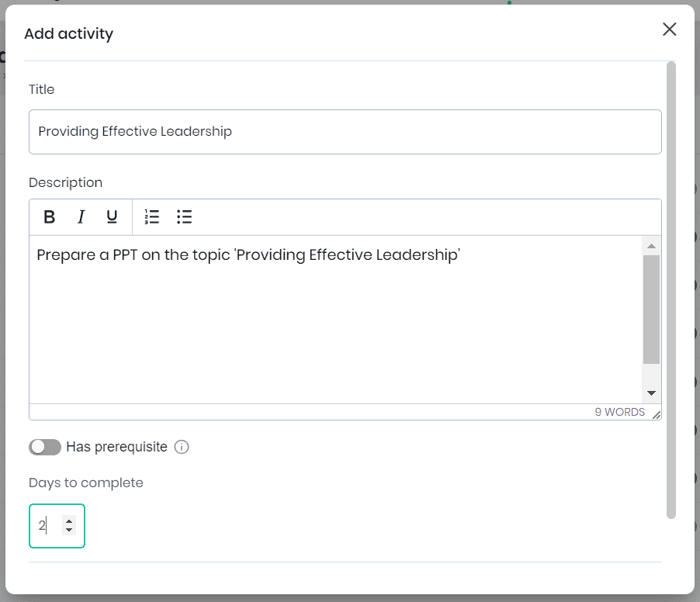
Task: Focus the Days to complete number field
Action: coord(47,526)
